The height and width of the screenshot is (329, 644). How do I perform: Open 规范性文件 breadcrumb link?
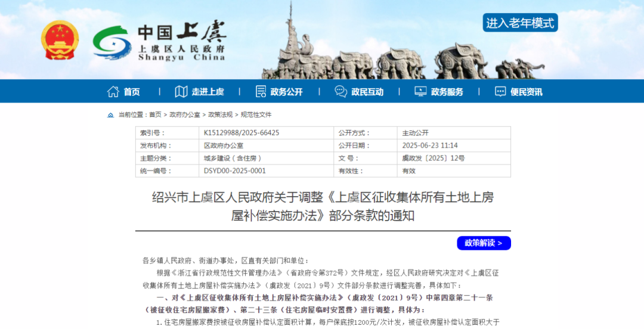(x=256, y=115)
